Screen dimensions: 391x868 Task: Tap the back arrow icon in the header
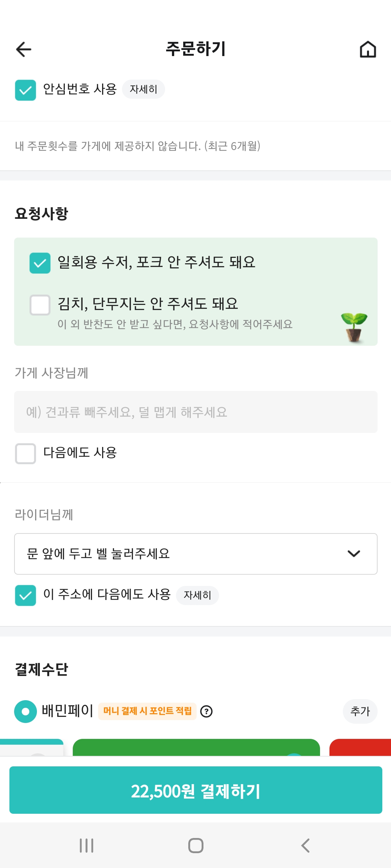[24, 49]
